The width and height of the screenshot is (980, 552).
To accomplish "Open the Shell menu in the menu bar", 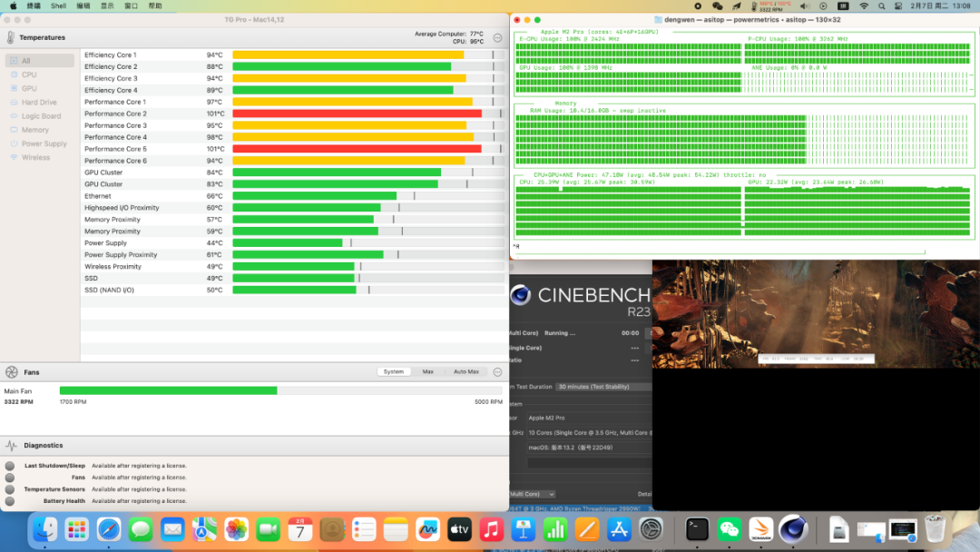I will (x=58, y=5).
